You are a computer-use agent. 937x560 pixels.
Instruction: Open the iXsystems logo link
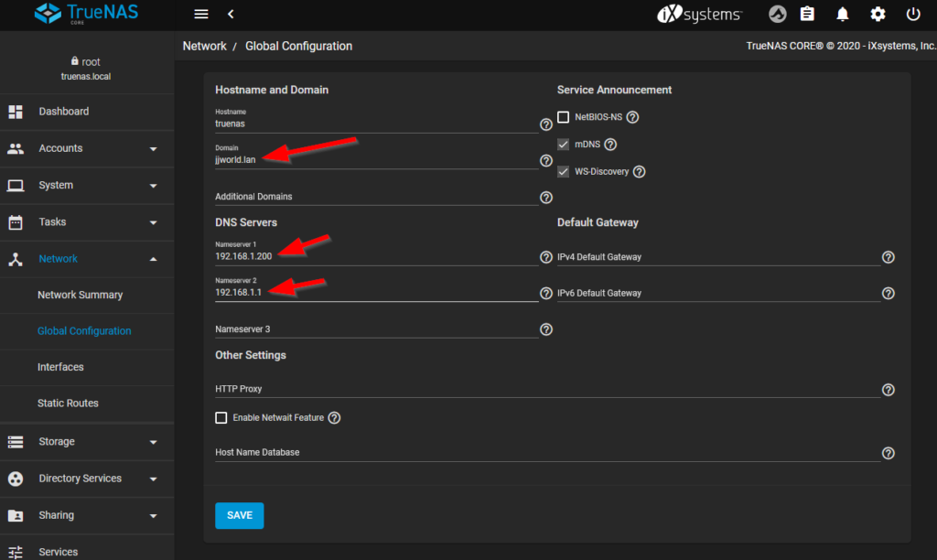(699, 14)
